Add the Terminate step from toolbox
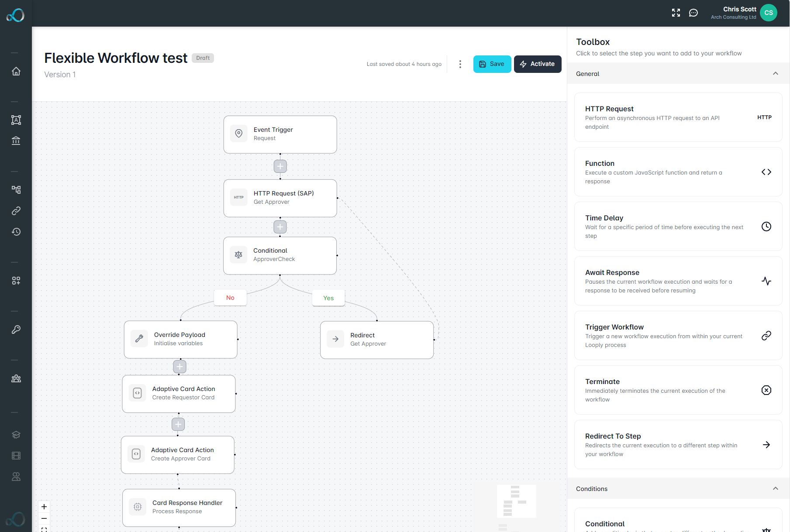This screenshot has height=532, width=790. [678, 390]
